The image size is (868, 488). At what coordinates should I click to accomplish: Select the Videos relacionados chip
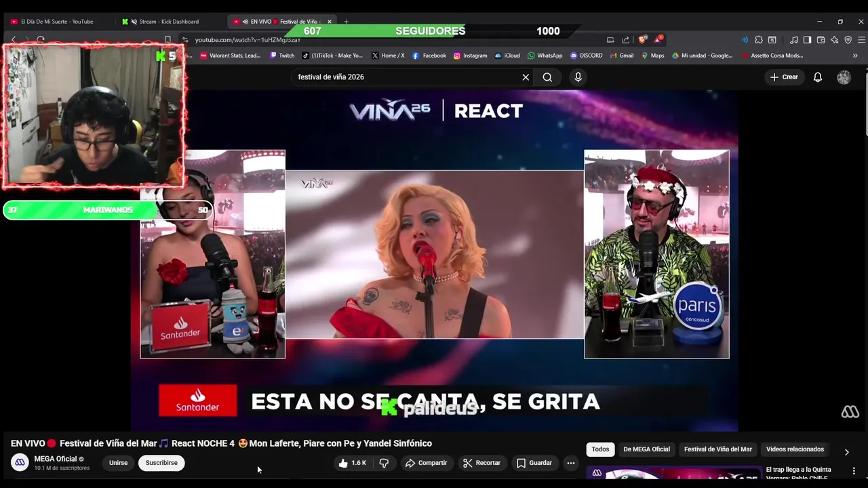[x=795, y=449]
